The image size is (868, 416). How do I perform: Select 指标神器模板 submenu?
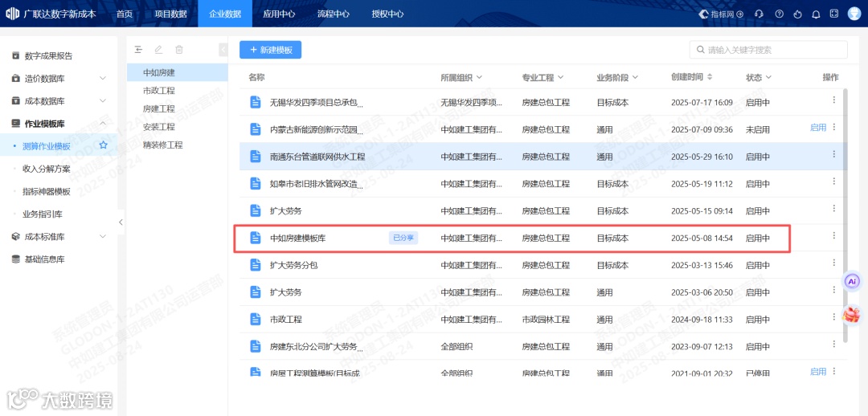(x=47, y=191)
